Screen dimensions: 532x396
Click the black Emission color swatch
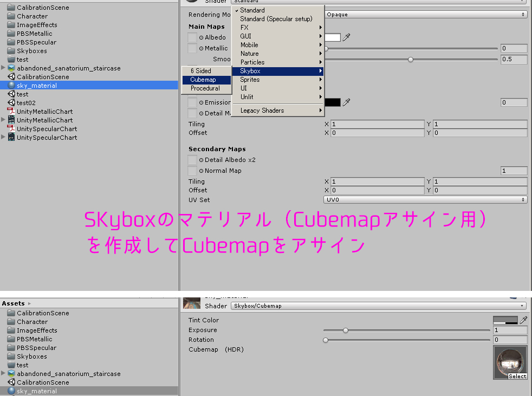tap(333, 102)
